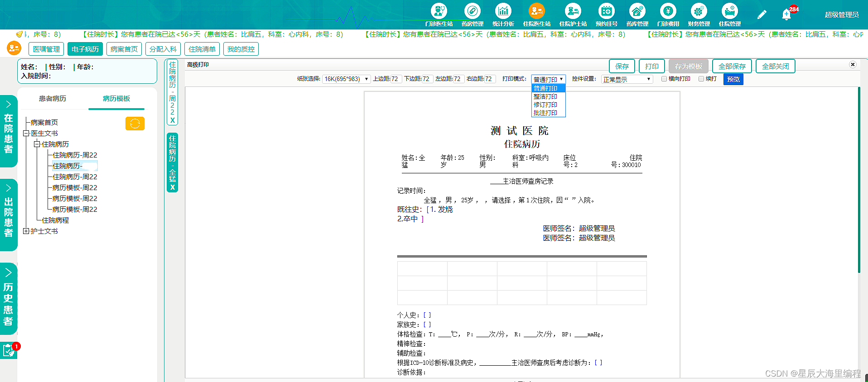Viewport: 868px width, 382px height.
Task: Click the orange doctor avatar icon
Action: (x=14, y=48)
